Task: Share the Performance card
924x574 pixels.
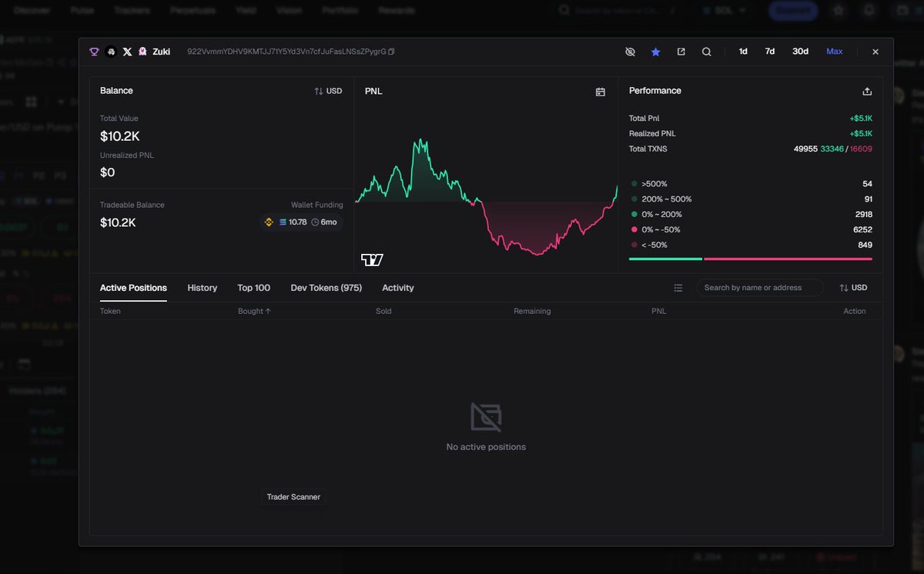Action: coord(867,91)
